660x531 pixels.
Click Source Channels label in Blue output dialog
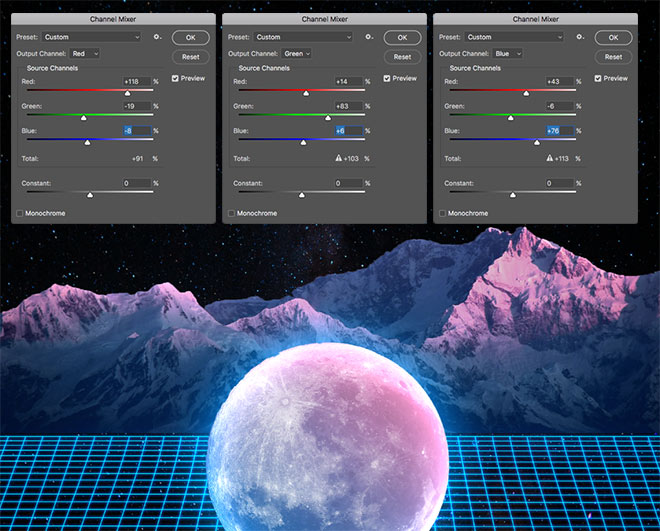[x=475, y=68]
